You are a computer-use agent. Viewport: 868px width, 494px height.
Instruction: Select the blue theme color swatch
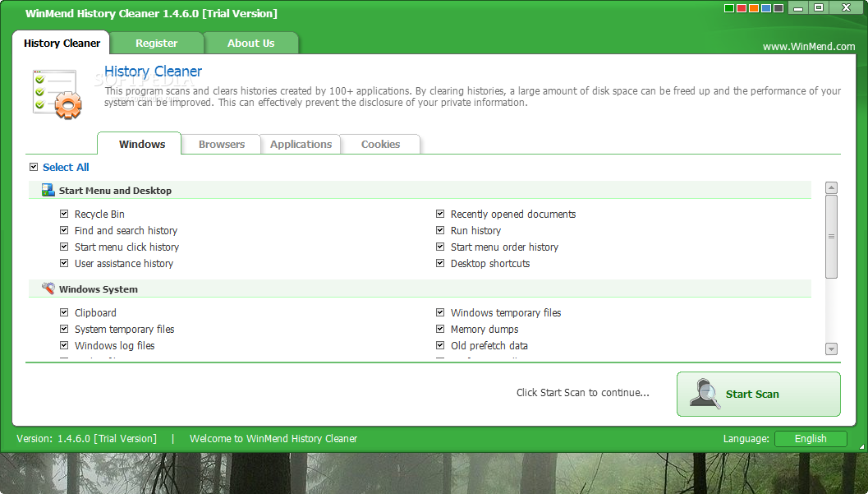(x=766, y=8)
